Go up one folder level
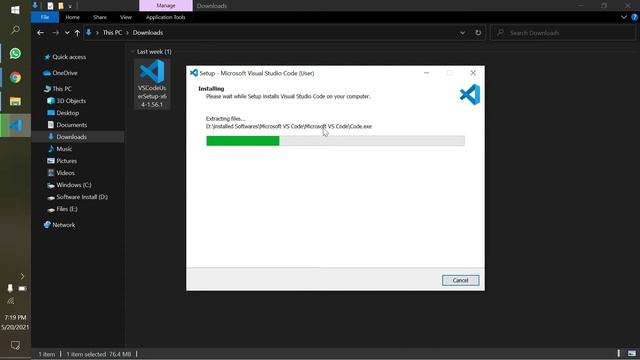 point(77,33)
